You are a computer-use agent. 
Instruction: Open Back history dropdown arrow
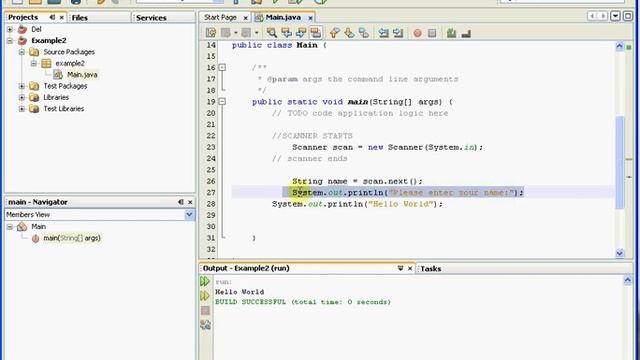pos(236,33)
